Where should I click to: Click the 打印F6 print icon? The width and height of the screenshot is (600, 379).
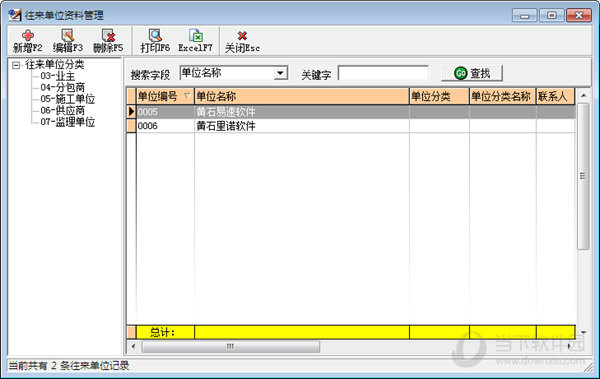point(155,36)
